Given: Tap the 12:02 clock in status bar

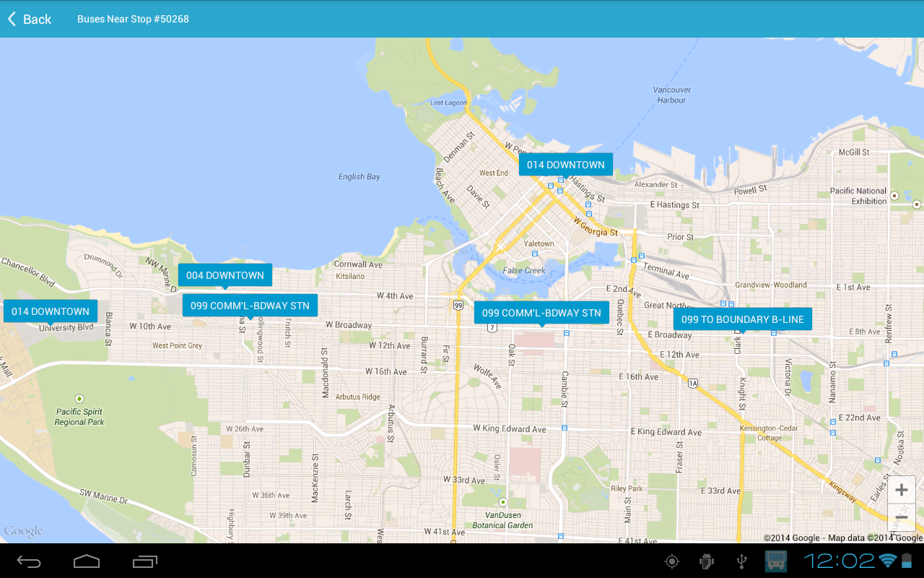Looking at the screenshot, I should point(840,561).
